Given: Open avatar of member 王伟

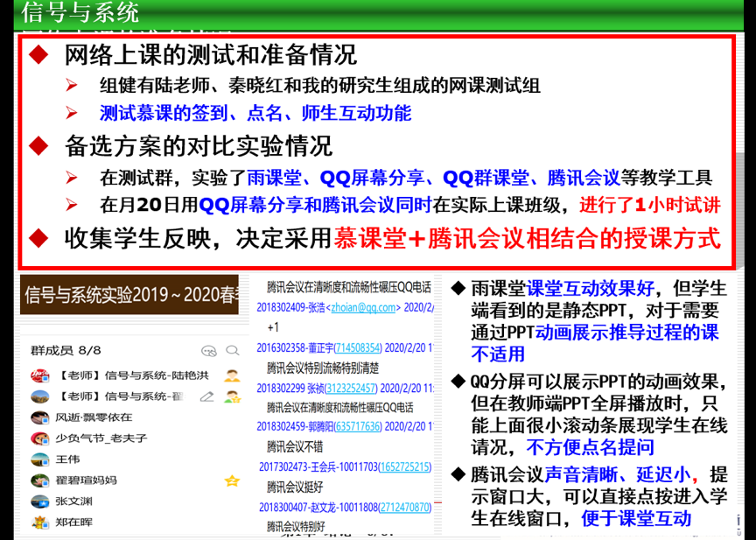Looking at the screenshot, I should 39,459.
